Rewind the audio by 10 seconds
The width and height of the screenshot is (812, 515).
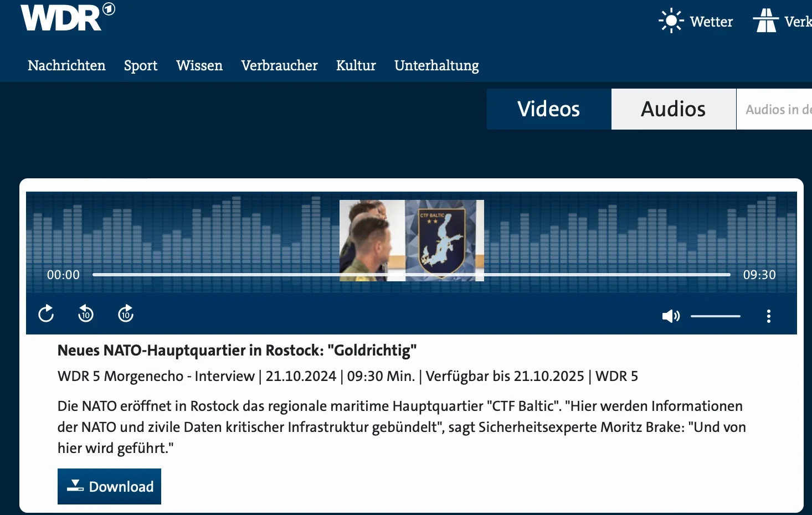[86, 313]
